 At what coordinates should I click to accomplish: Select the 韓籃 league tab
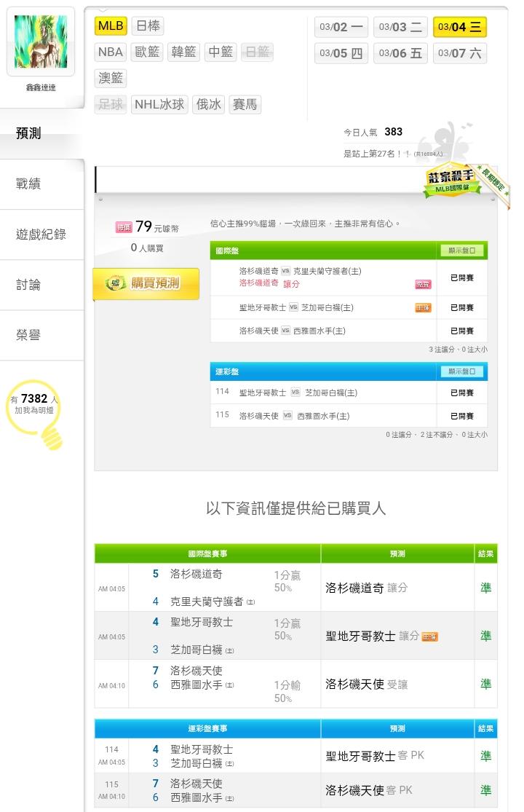[183, 52]
